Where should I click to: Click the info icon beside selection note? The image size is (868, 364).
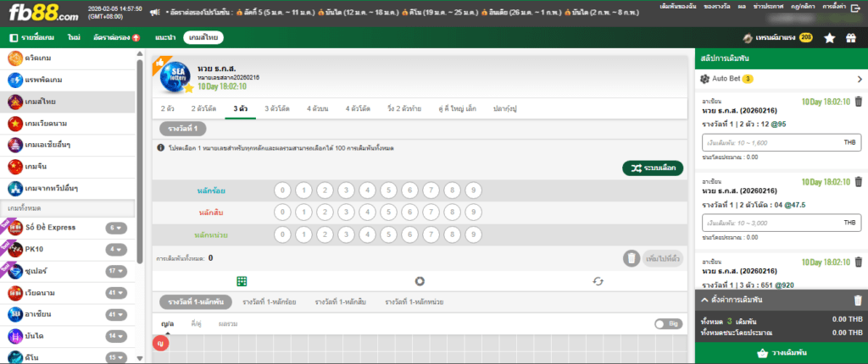point(160,148)
